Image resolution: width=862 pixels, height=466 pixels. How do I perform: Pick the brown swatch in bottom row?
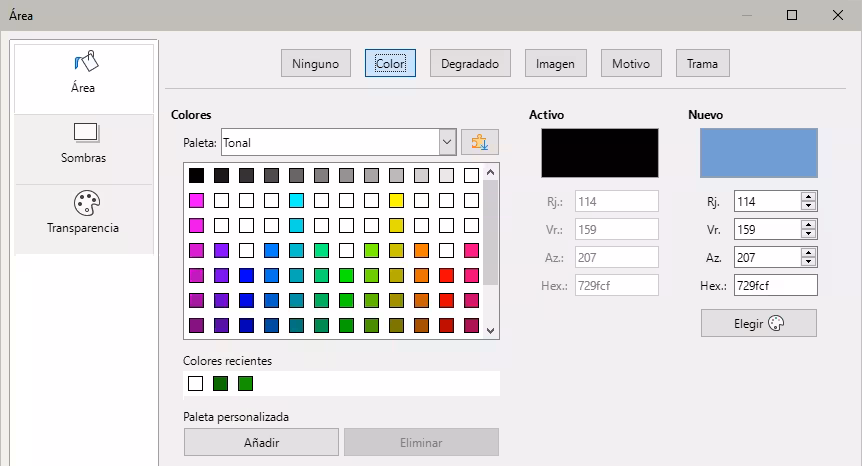421,325
